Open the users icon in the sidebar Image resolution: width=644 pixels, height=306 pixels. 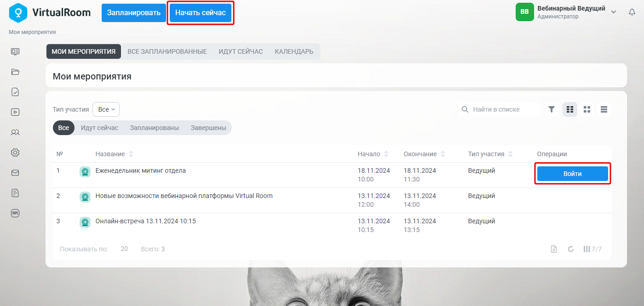15,132
